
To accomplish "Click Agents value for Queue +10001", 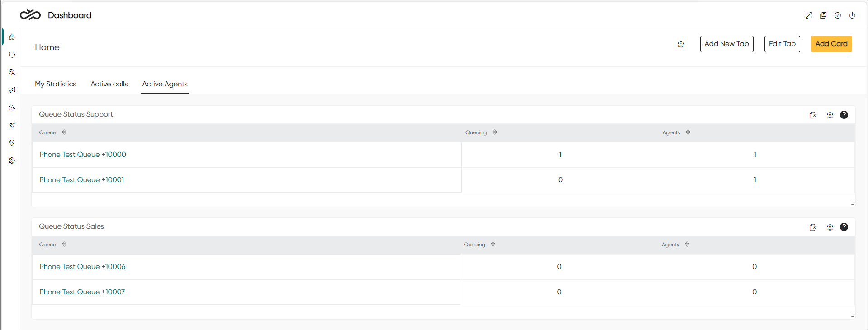I will point(755,180).
